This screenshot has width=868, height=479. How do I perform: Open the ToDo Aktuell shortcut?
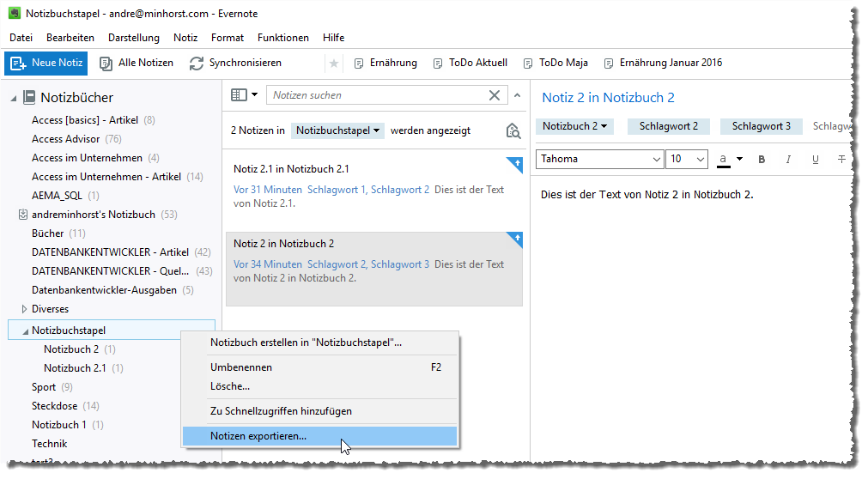[x=470, y=64]
